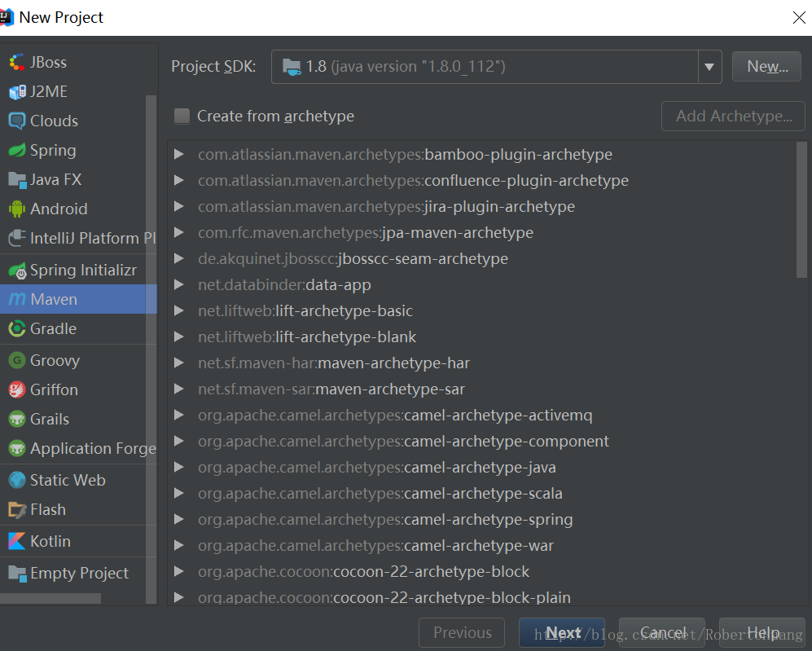Image resolution: width=812 pixels, height=651 pixels.
Task: Expand the camel-archetype-activemq node
Action: (179, 416)
